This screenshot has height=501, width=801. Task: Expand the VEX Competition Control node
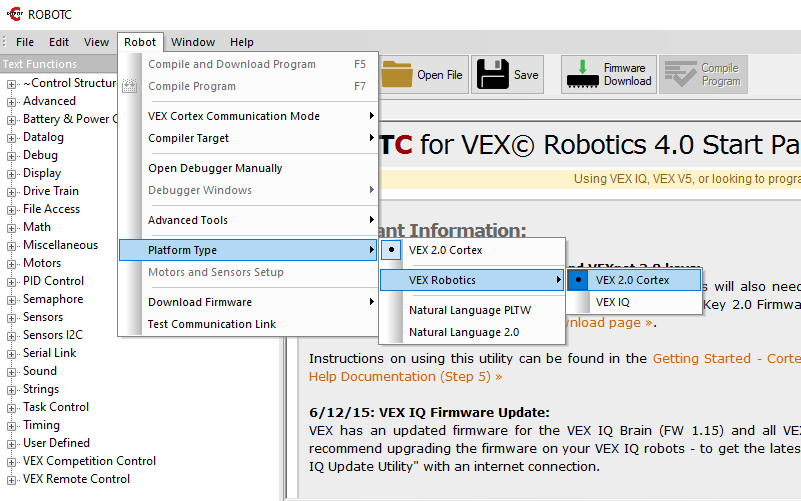click(x=11, y=462)
